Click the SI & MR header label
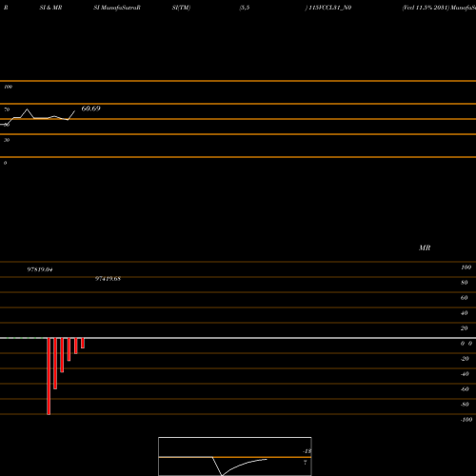The image size is (476, 476). tap(50, 8)
